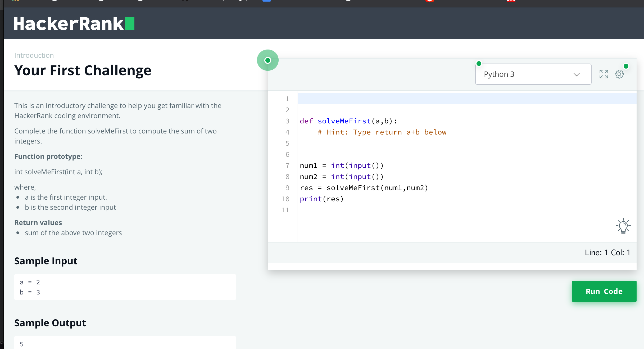Click the chevron arrow in language selector
The height and width of the screenshot is (349, 644).
pyautogui.click(x=577, y=74)
